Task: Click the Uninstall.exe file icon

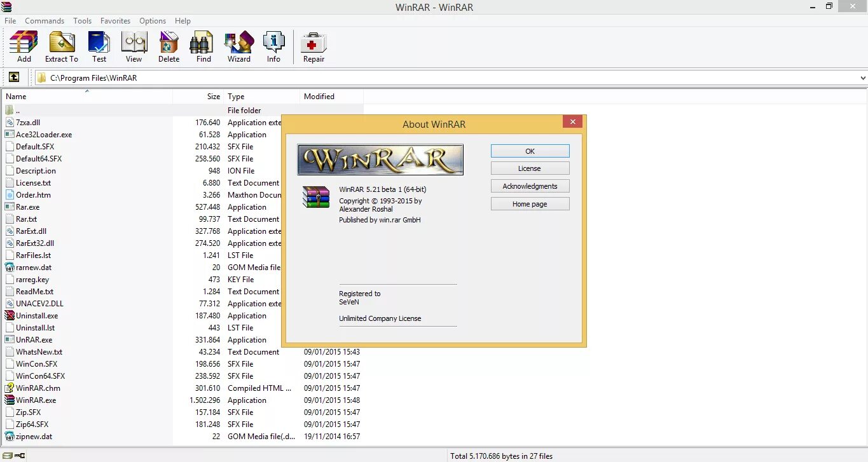Action: click(10, 316)
